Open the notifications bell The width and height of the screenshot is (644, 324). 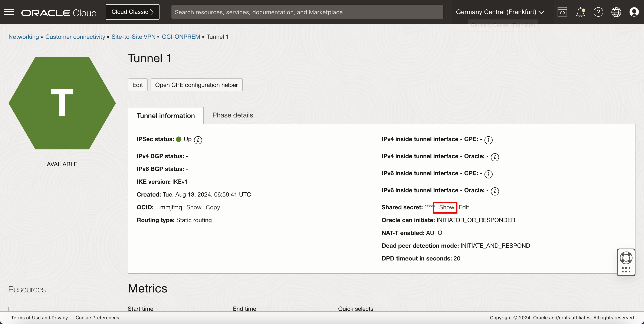click(580, 12)
